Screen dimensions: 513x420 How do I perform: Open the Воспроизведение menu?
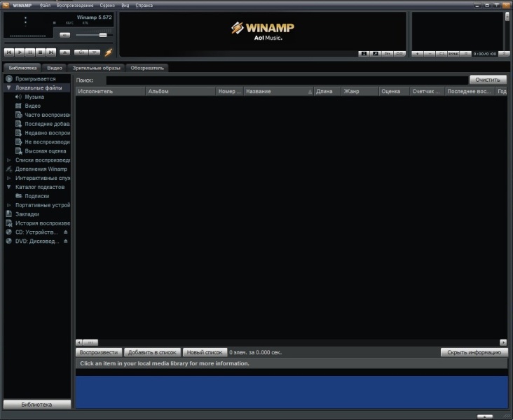(x=75, y=5)
